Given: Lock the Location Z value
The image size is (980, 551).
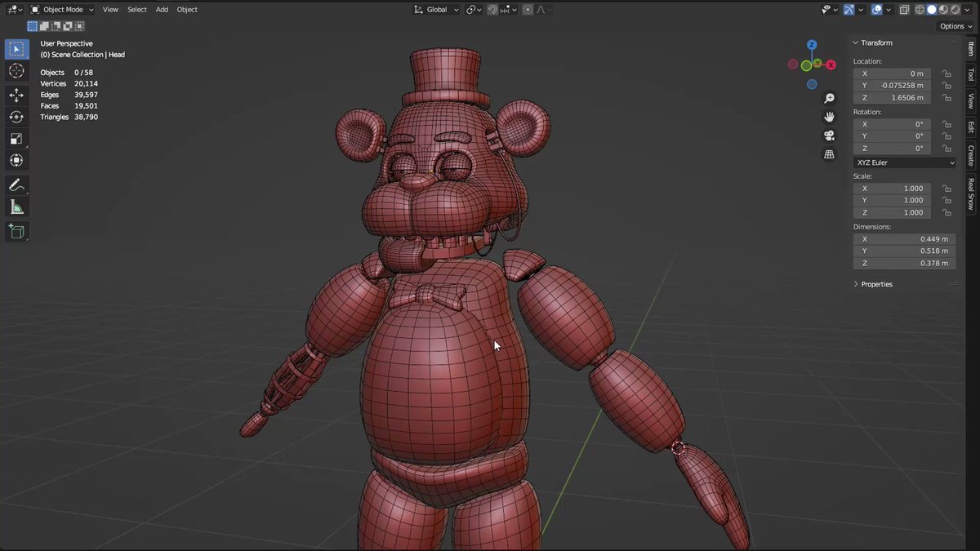Looking at the screenshot, I should (947, 98).
